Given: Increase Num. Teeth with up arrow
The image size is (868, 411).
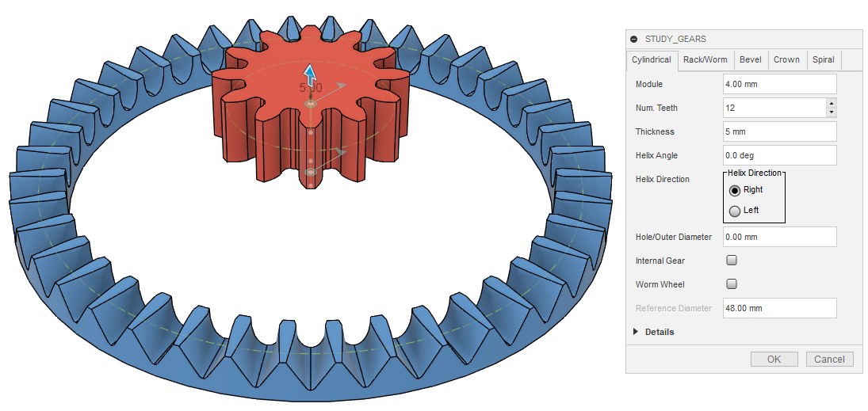Looking at the screenshot, I should coord(831,103).
